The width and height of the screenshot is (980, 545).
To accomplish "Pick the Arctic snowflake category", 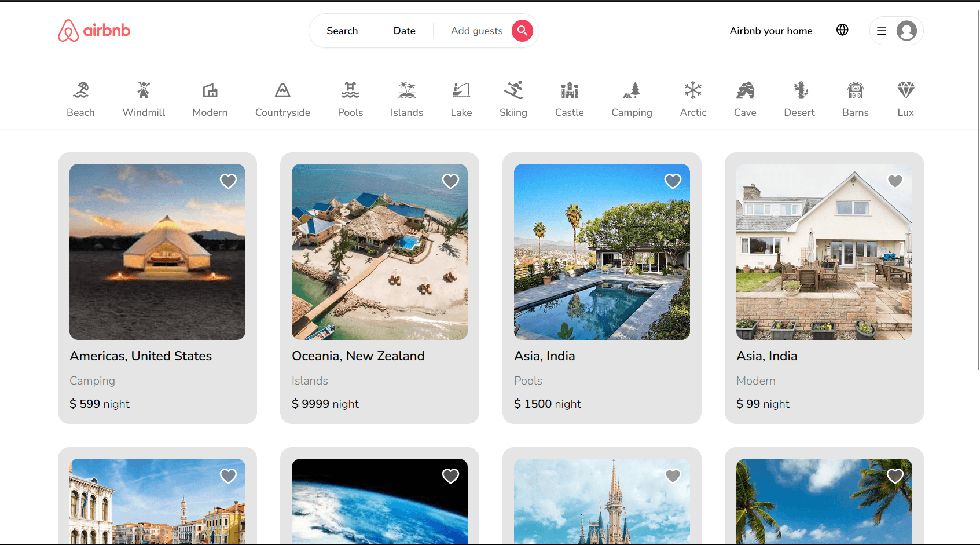I will 693,99.
